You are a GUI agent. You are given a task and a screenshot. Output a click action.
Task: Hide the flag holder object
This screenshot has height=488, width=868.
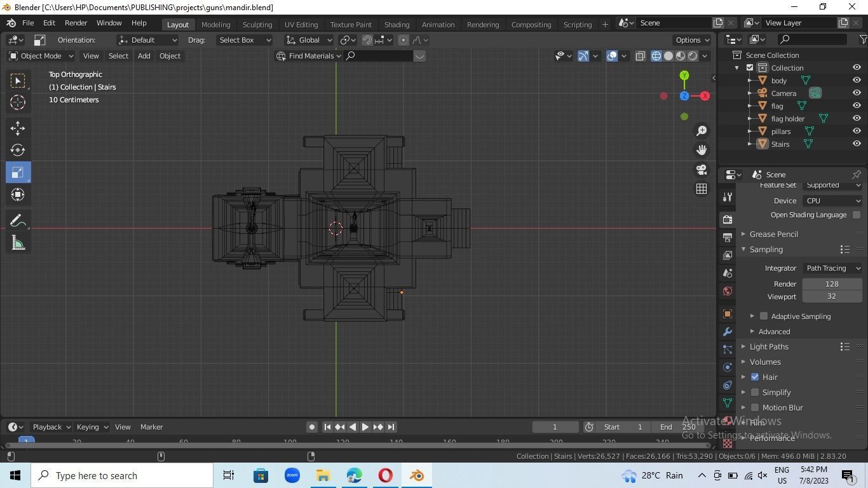857,118
